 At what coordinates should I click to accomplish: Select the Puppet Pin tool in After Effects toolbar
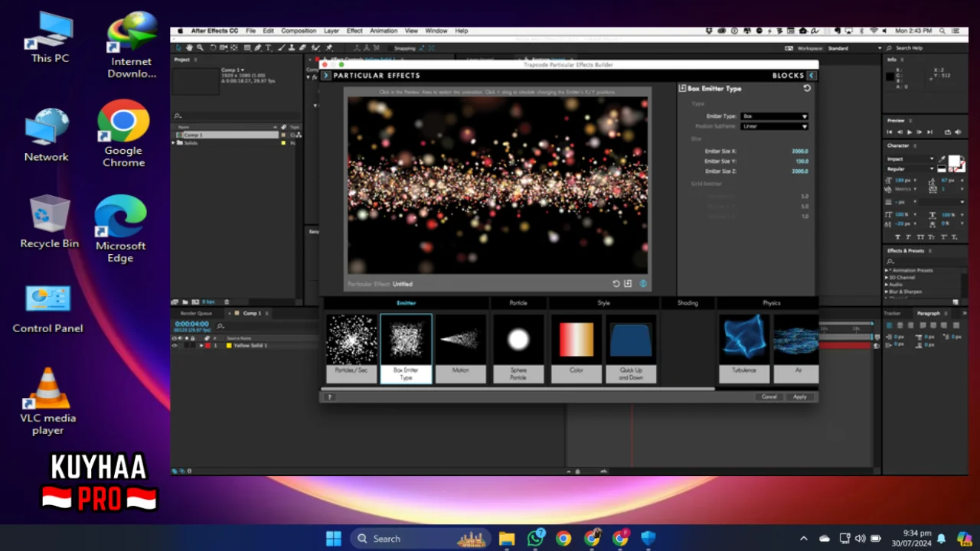(x=328, y=47)
